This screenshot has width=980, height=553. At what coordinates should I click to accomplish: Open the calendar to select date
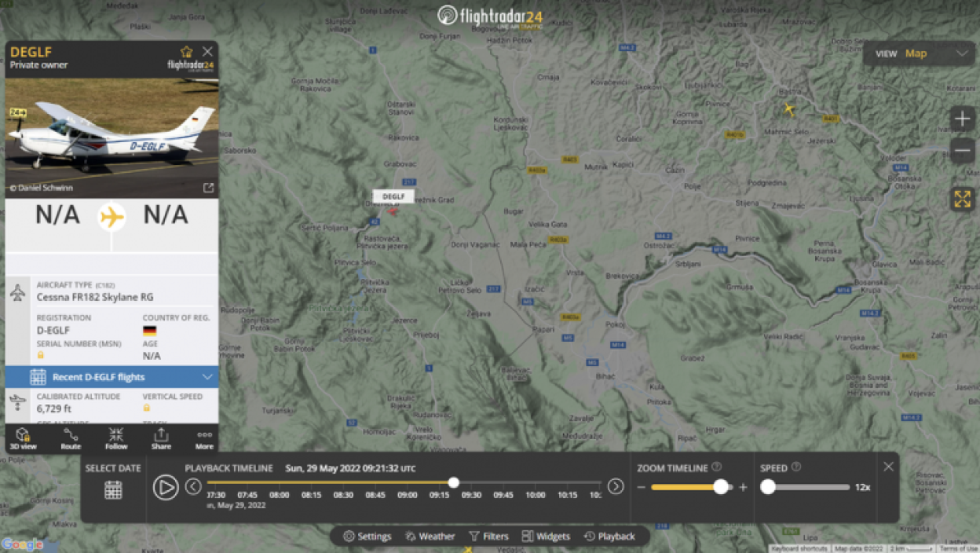pyautogui.click(x=113, y=489)
